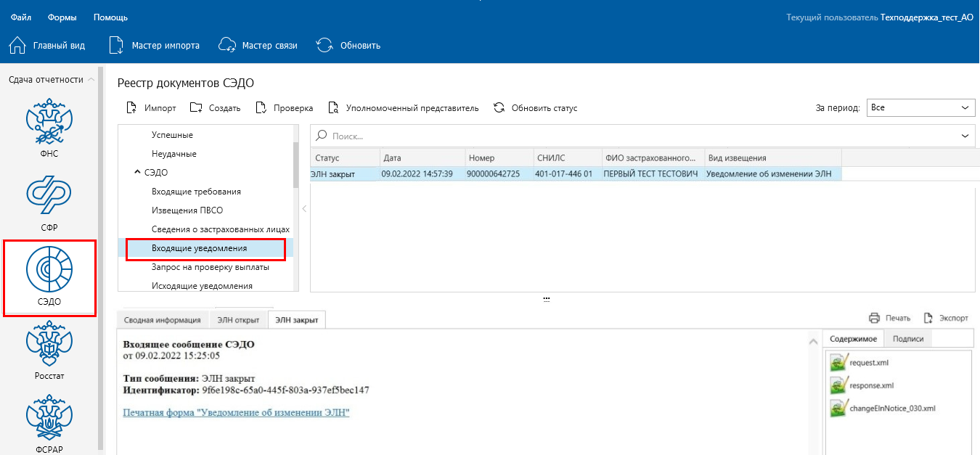
Task: Select the СФР sidebar icon
Action: tap(49, 196)
